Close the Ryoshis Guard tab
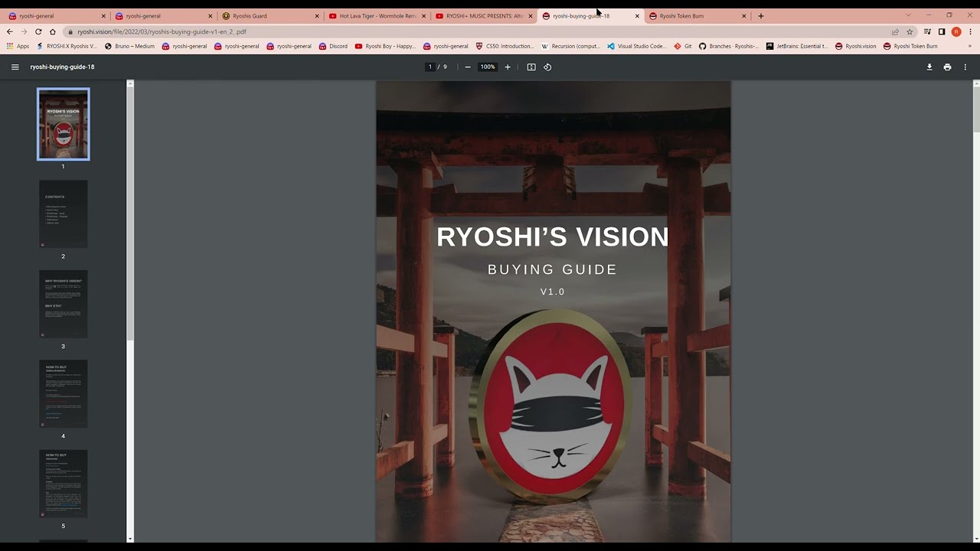Screen dimensions: 980x551 (x=317, y=15)
